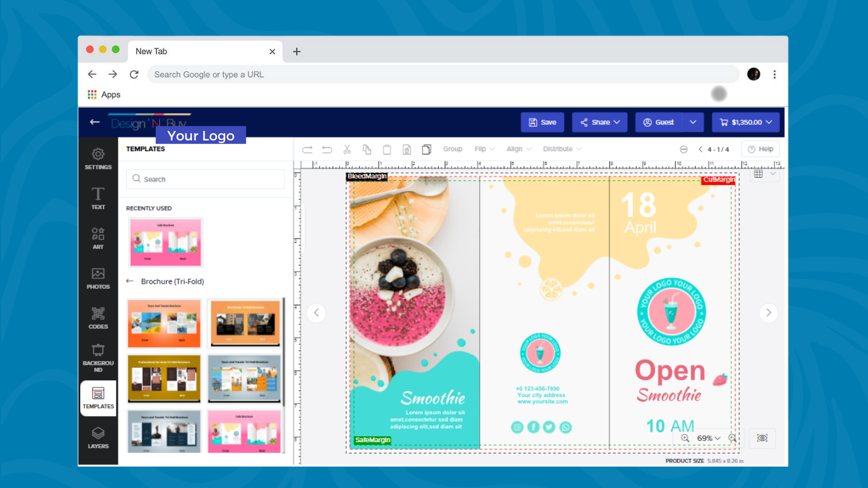The image size is (868, 488).
Task: Click the paste clipboard icon
Action: pos(387,149)
